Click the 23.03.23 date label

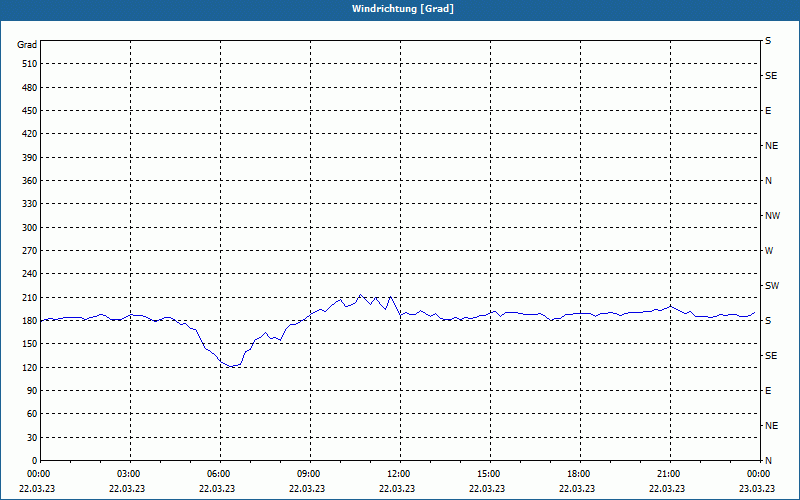point(757,488)
